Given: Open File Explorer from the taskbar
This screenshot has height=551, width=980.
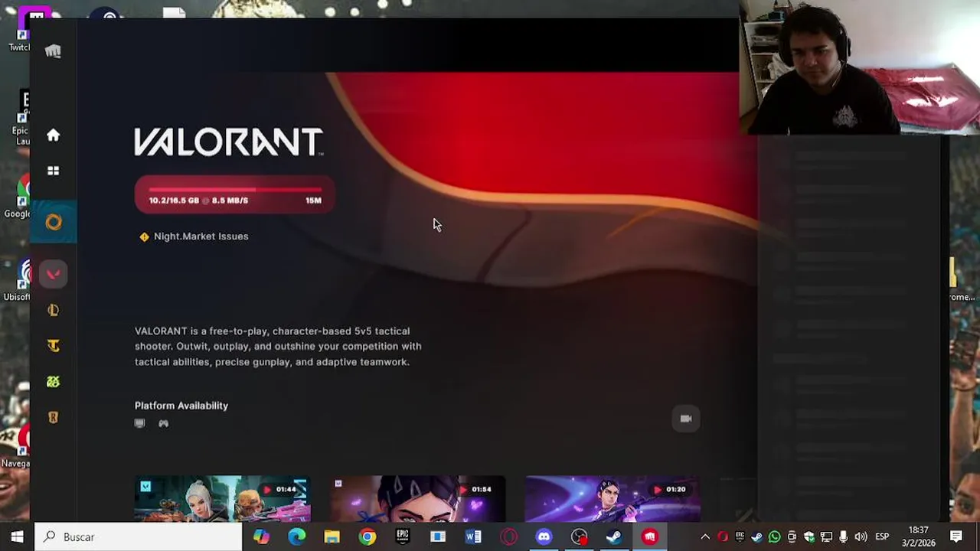Looking at the screenshot, I should [x=332, y=536].
